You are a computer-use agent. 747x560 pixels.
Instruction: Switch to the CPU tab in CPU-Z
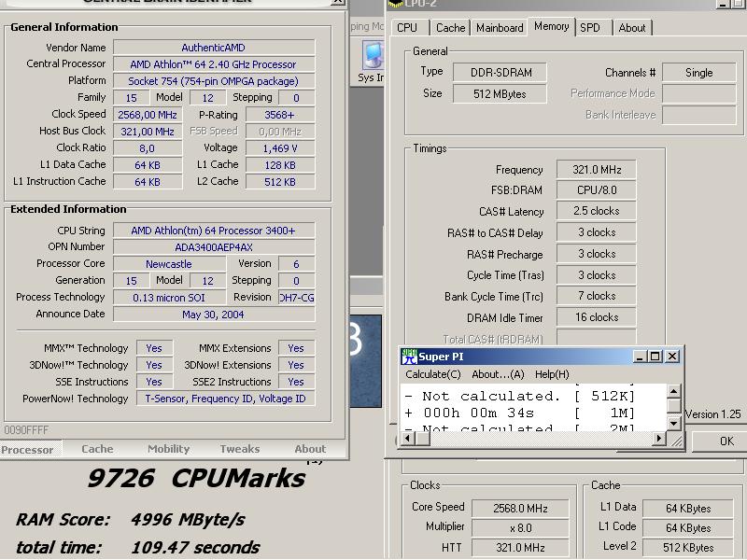407,28
